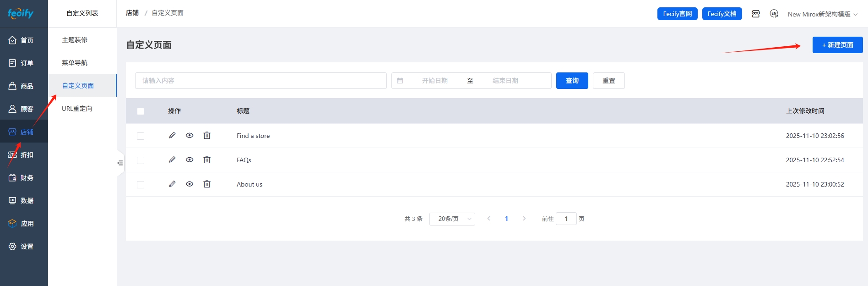
Task: Click the Fecify logo
Action: [21, 13]
